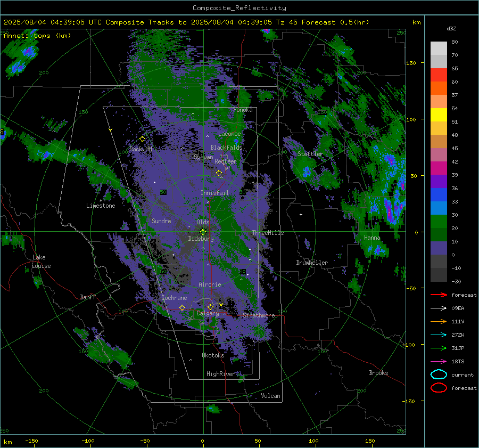This screenshot has height=448, width=479.
Task: Click the Cochrane city label
Action: (x=174, y=298)
